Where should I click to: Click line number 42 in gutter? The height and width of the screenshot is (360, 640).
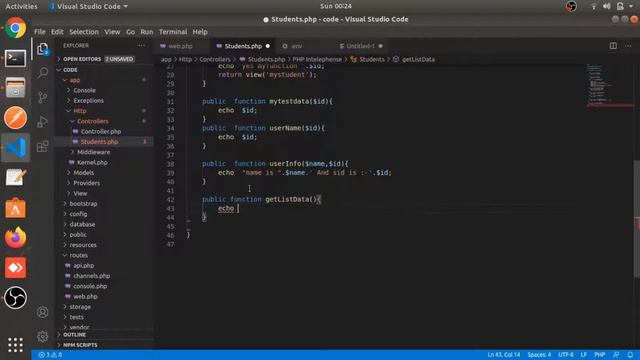coord(170,200)
